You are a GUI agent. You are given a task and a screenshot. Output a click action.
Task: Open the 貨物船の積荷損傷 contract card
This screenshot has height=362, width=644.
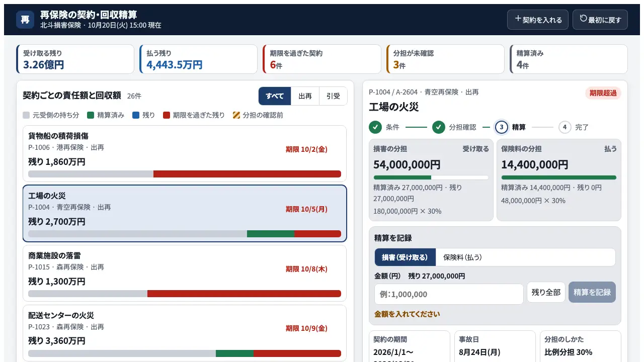tap(185, 153)
